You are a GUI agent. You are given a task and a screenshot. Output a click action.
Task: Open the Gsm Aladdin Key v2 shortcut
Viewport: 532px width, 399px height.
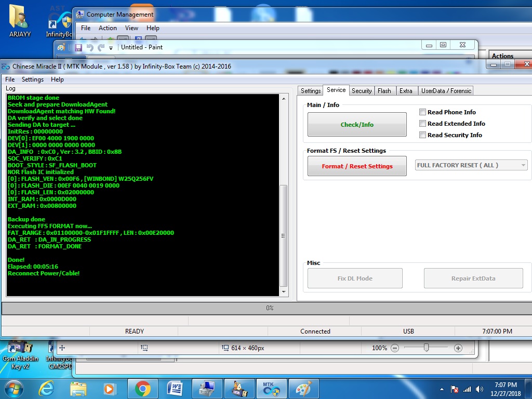point(20,354)
